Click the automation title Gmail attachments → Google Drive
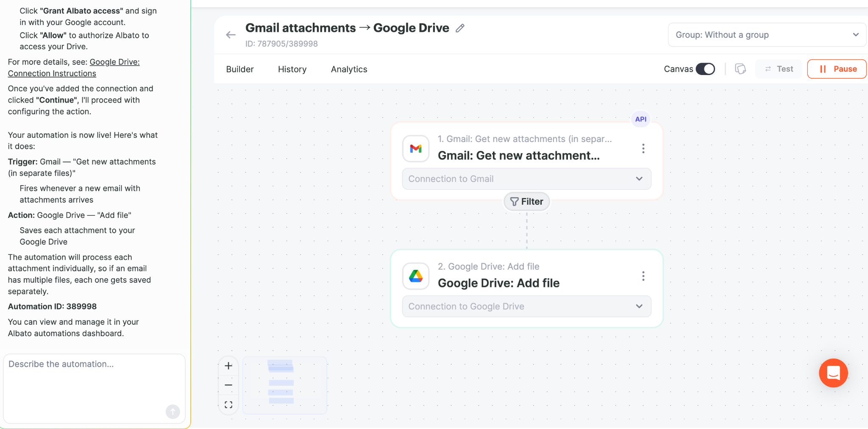 click(x=347, y=28)
